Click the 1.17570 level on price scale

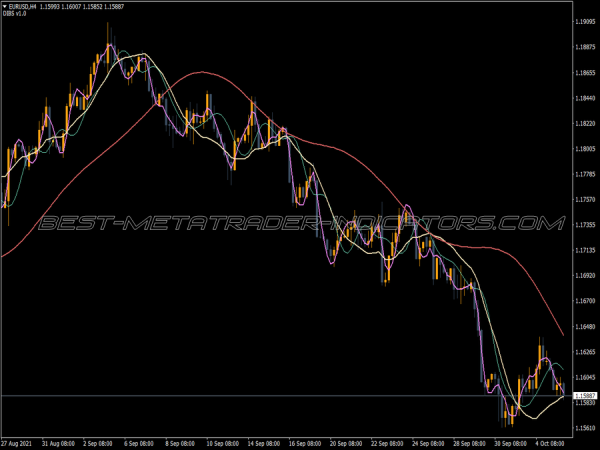click(x=583, y=200)
